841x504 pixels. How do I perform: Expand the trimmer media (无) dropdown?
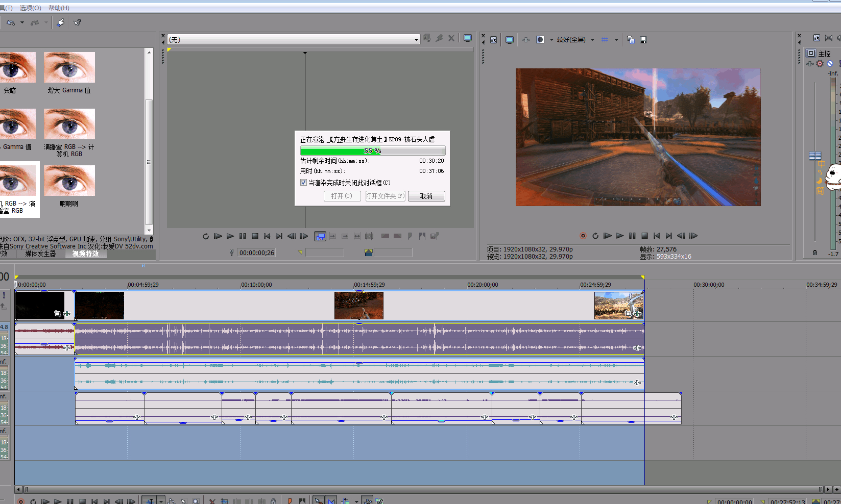tap(417, 40)
